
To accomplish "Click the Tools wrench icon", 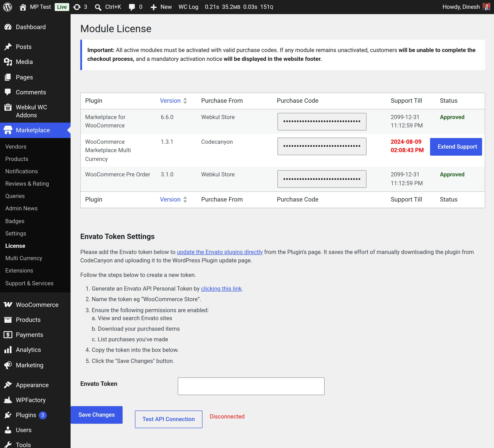I will click(x=8, y=445).
